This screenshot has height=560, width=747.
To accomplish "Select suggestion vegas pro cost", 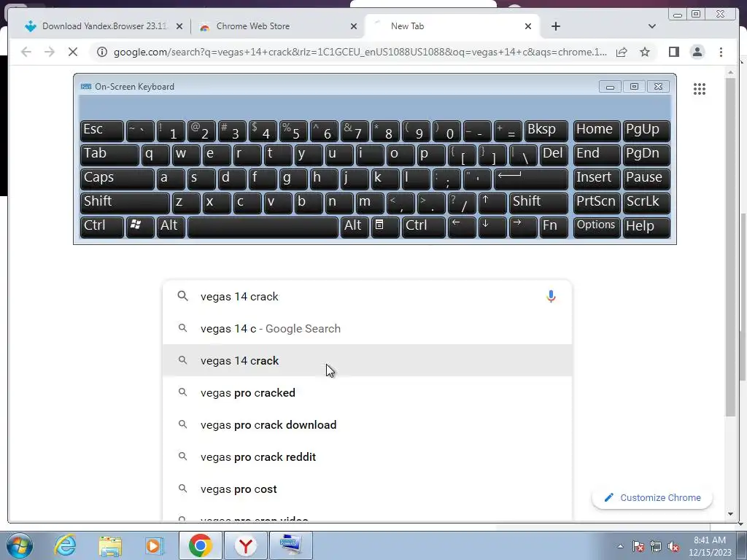I will 367,489.
